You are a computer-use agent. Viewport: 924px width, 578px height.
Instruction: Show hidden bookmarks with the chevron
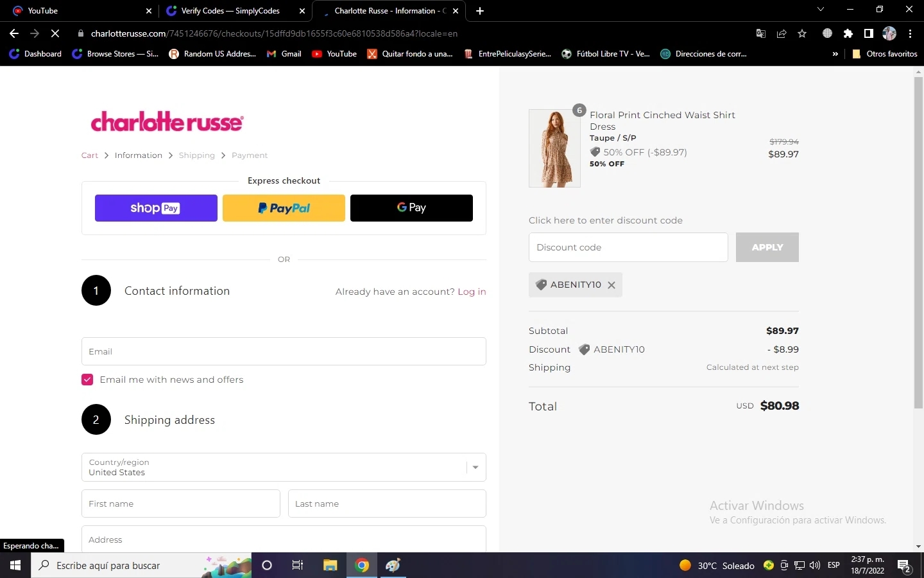pyautogui.click(x=835, y=54)
